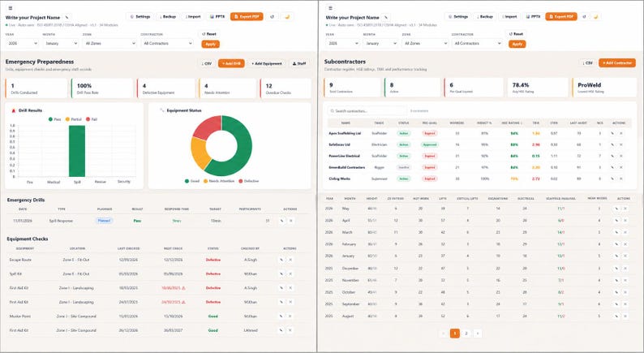
Task: Edit GreenBuild Contractors row
Action: click(612, 167)
